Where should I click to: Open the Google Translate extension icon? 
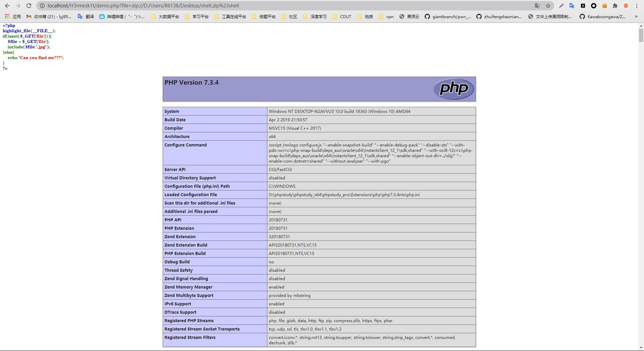pyautogui.click(x=572, y=6)
